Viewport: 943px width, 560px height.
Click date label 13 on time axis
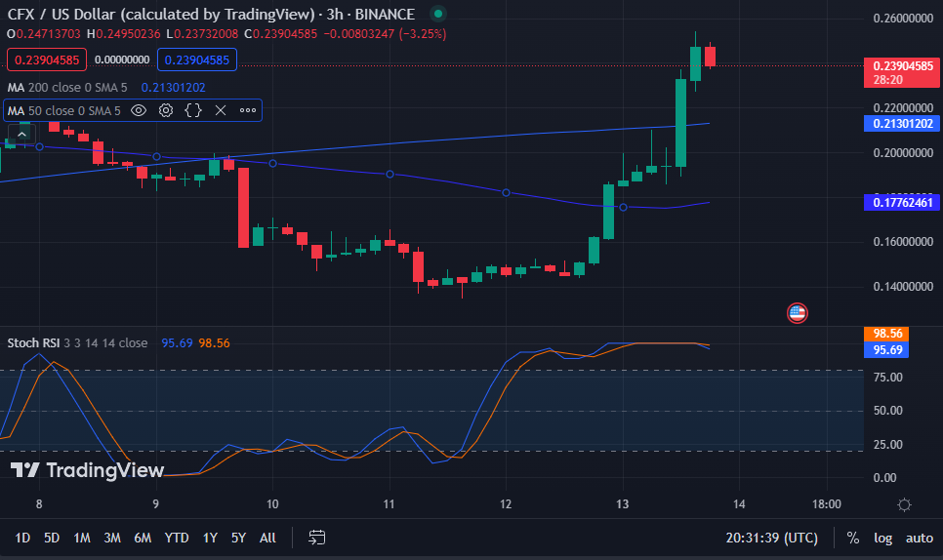pyautogui.click(x=623, y=504)
